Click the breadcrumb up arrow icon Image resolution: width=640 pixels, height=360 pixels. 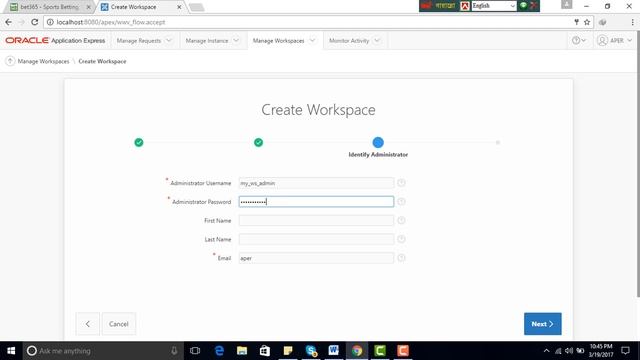pyautogui.click(x=10, y=61)
